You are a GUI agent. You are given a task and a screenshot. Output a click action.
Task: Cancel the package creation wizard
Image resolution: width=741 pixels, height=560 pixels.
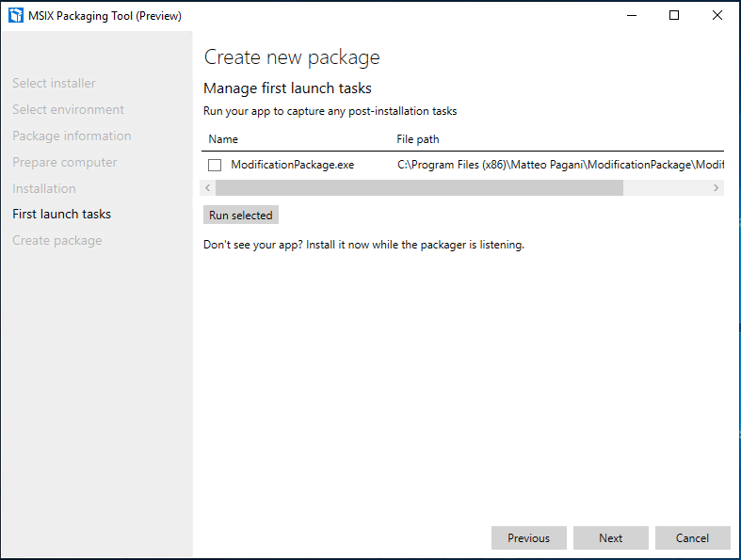692,537
